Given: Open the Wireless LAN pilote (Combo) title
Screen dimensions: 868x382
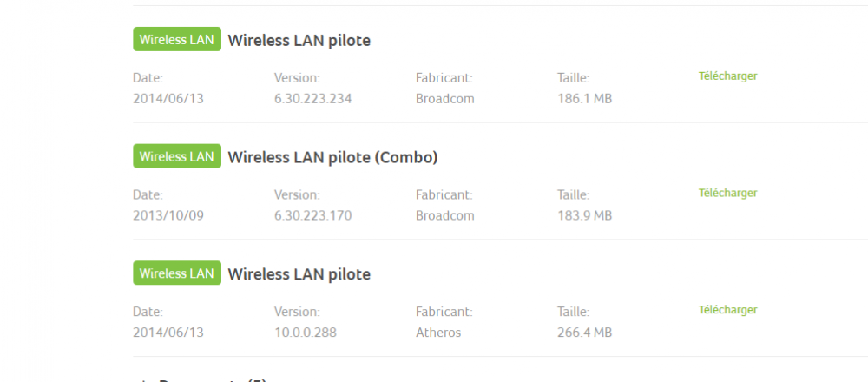Looking at the screenshot, I should (332, 157).
